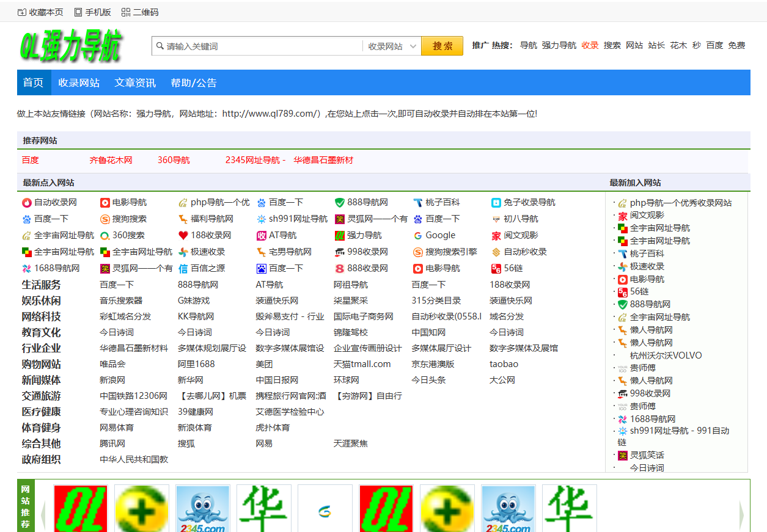Go to the 首页 nav tab
Screen dimensions: 767x532
pos(34,83)
